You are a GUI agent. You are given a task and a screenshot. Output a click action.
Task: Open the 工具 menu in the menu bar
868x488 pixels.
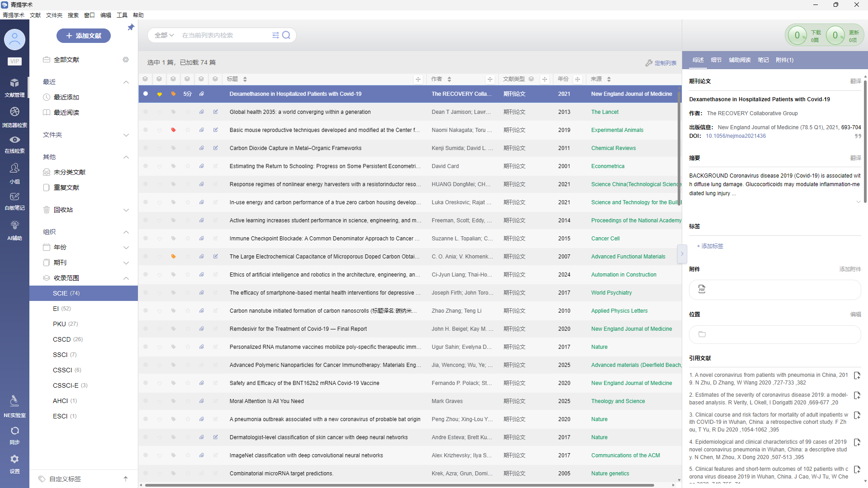click(x=122, y=15)
